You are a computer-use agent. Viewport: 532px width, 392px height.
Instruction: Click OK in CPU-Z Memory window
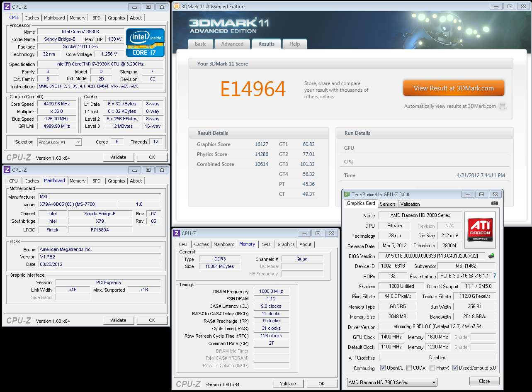pos(321,384)
